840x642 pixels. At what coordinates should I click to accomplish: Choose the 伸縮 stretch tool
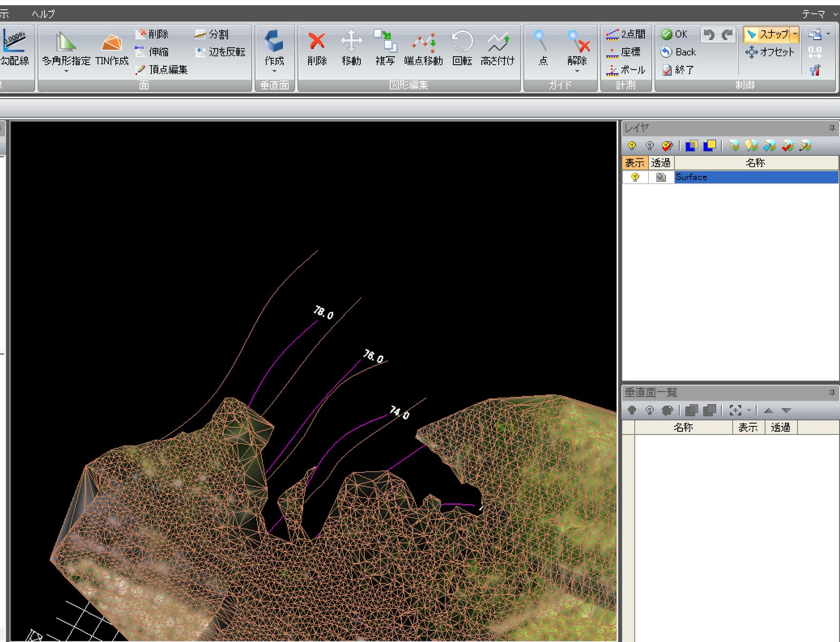pyautogui.click(x=152, y=52)
